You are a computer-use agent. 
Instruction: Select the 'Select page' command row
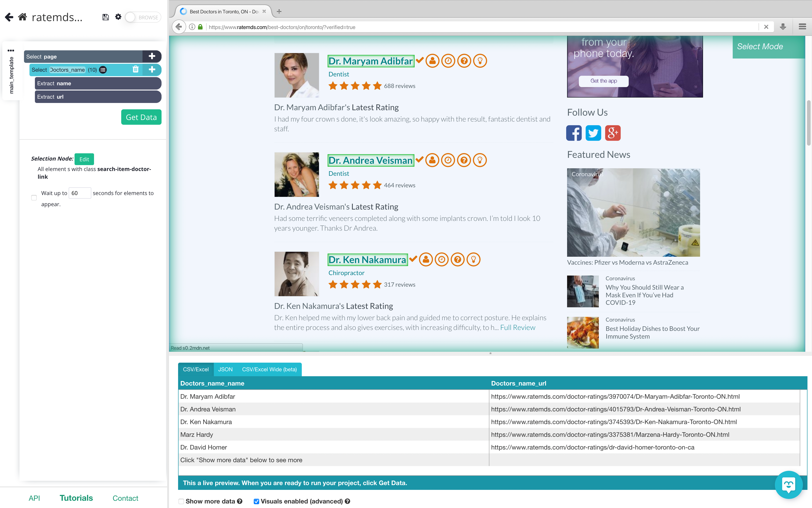point(83,56)
